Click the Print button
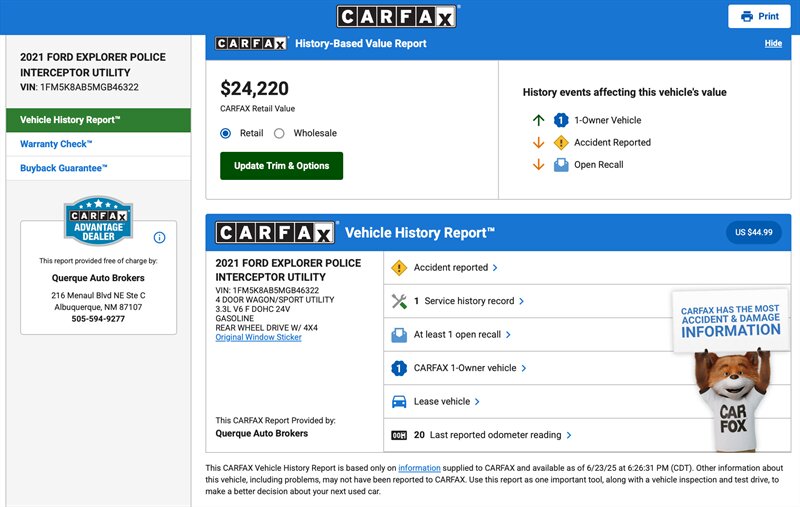 [x=759, y=16]
